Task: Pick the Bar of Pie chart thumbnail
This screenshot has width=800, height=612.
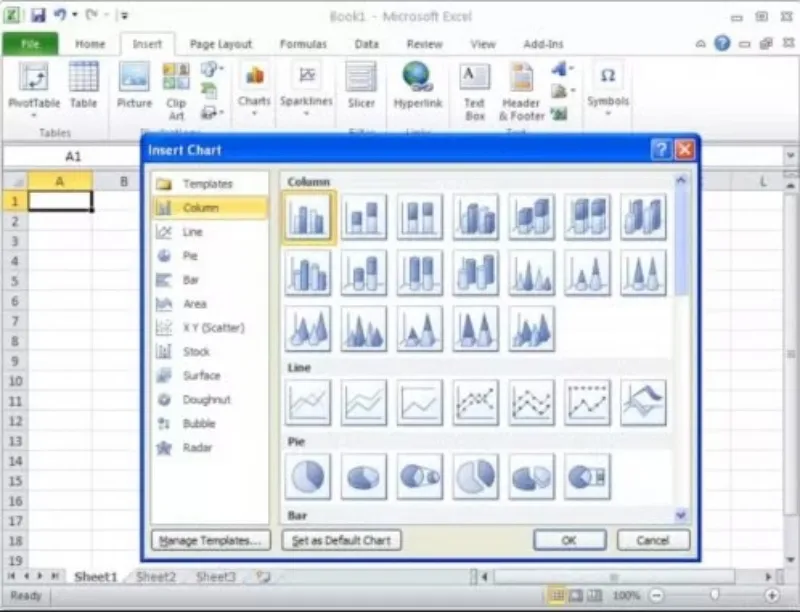Action: click(x=587, y=476)
